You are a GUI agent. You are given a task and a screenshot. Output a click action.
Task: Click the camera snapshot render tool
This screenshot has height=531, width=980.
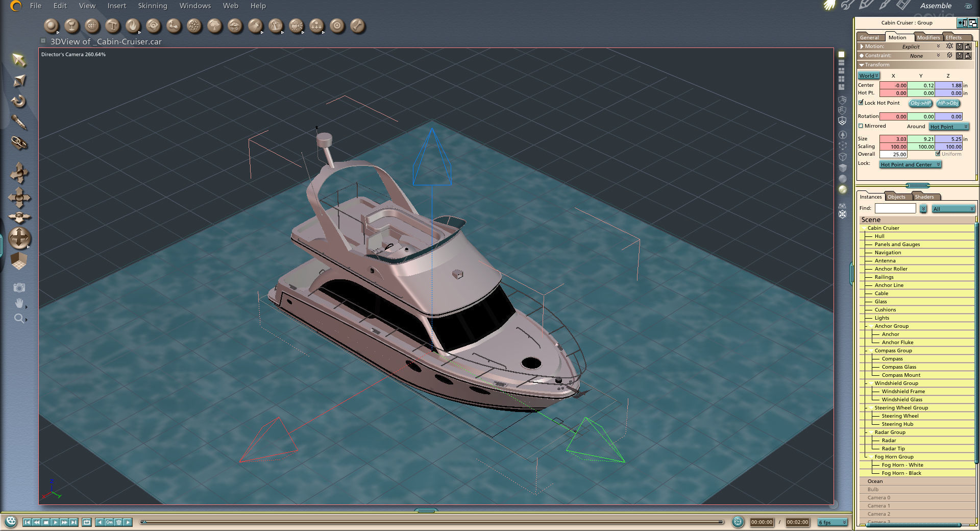coord(19,287)
